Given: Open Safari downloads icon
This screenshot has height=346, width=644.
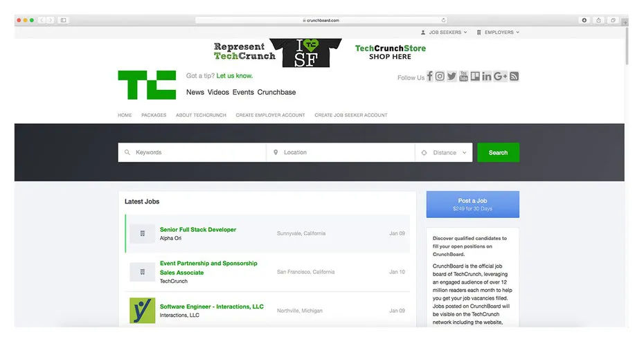Looking at the screenshot, I should pos(584,20).
